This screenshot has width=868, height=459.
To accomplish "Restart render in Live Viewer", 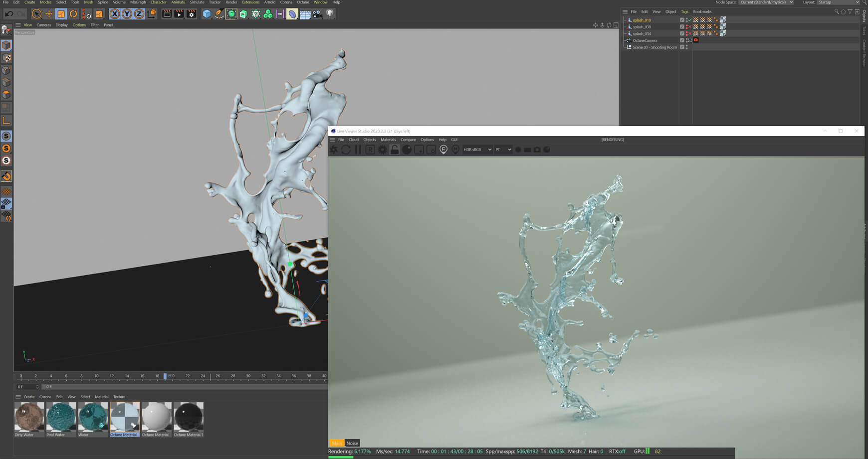I will click(x=346, y=150).
